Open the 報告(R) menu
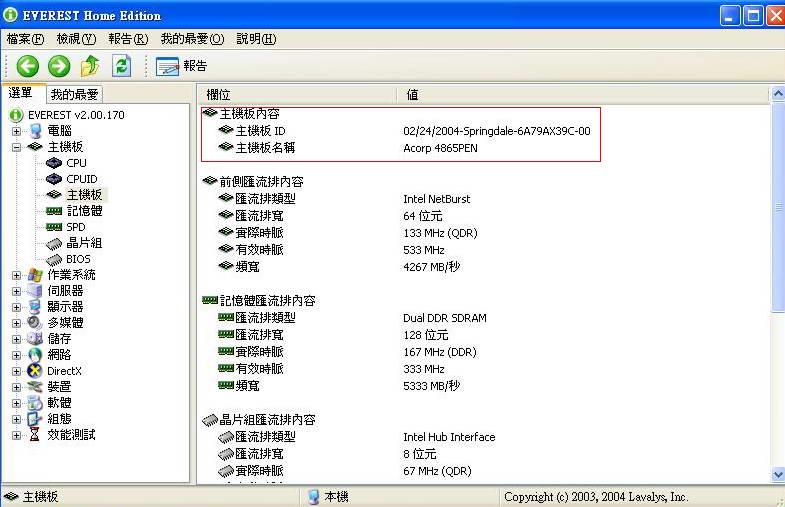Image resolution: width=785 pixels, height=507 pixels. 128,39
